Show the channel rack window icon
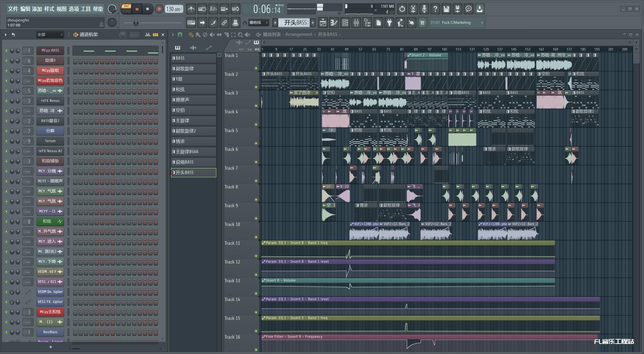 [345, 23]
